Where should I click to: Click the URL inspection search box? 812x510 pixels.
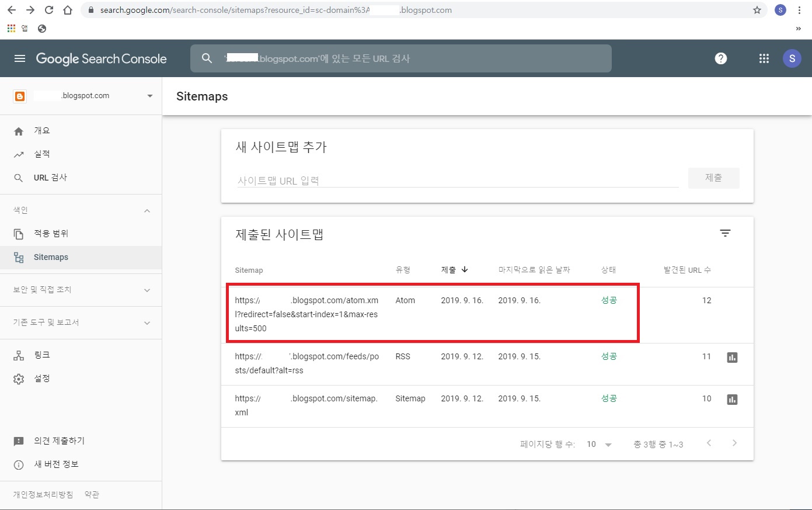tap(401, 58)
